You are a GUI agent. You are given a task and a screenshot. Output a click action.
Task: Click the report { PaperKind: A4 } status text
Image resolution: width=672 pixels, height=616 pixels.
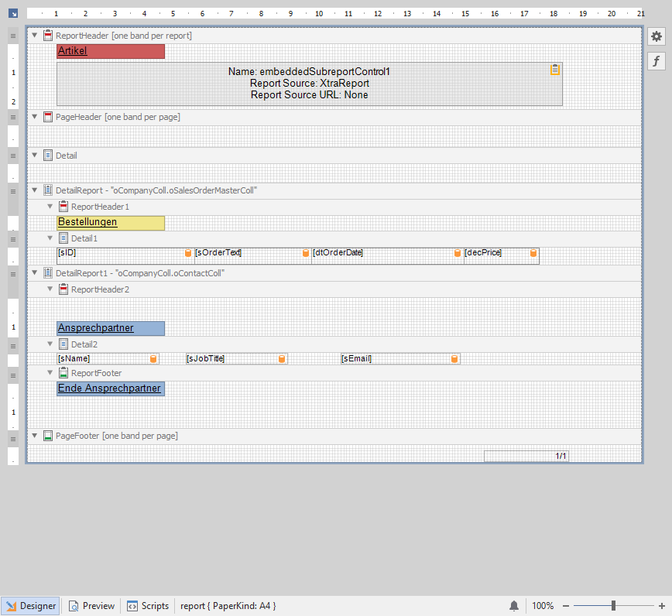(x=228, y=606)
